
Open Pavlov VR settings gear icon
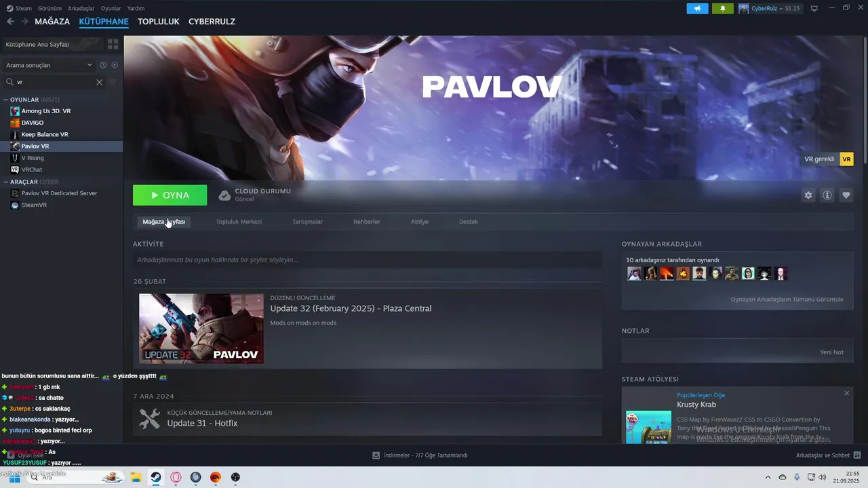[x=808, y=195]
